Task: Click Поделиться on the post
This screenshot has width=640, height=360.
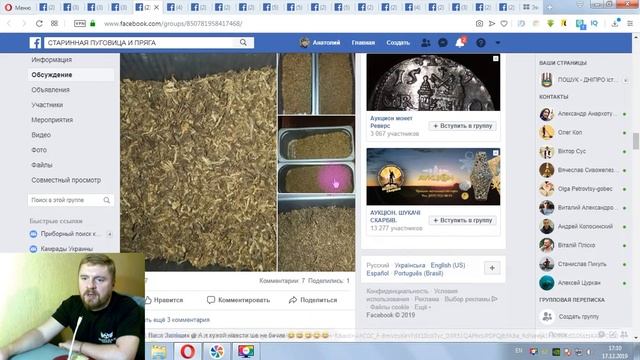Action: (x=313, y=300)
